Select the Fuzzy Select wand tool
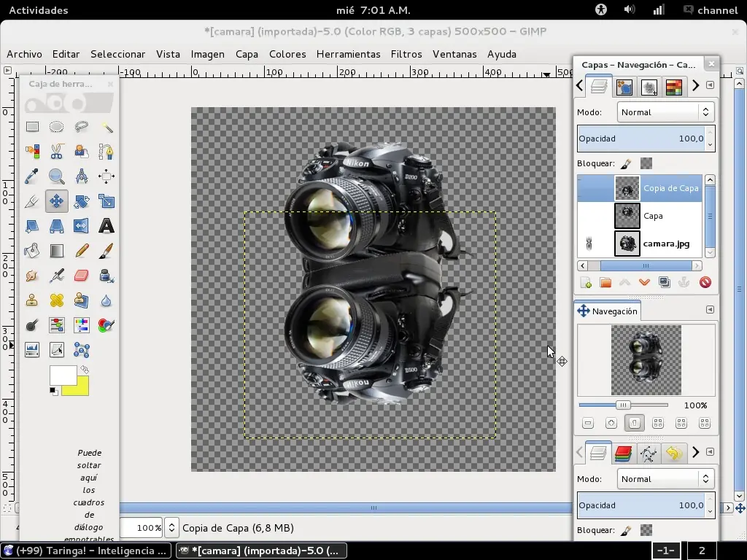 tap(107, 127)
